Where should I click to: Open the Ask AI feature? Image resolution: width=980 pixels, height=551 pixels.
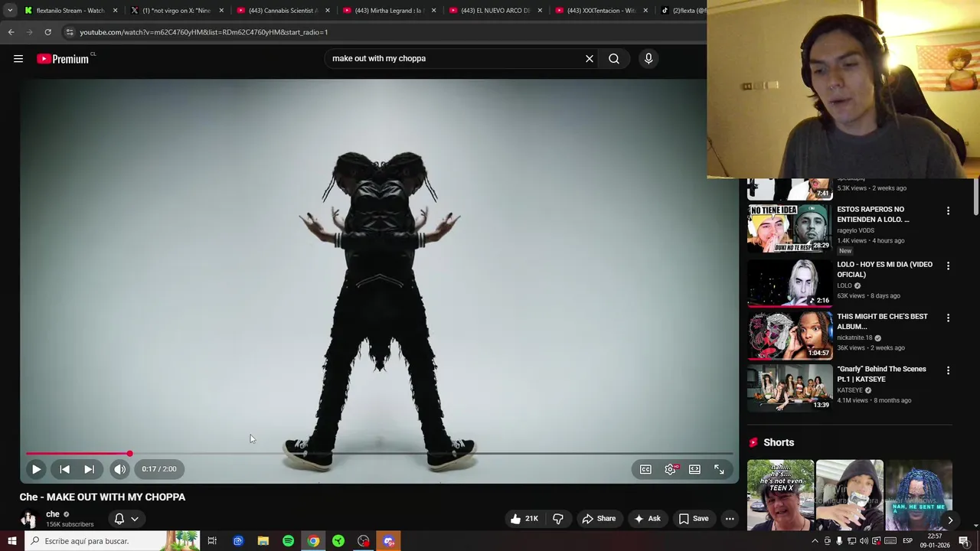(647, 519)
